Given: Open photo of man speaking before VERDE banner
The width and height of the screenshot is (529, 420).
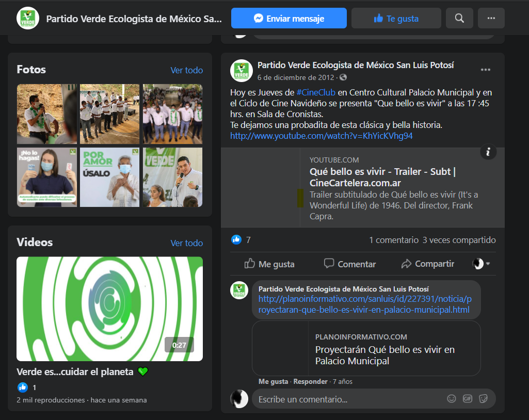Looking at the screenshot, I should (173, 177).
